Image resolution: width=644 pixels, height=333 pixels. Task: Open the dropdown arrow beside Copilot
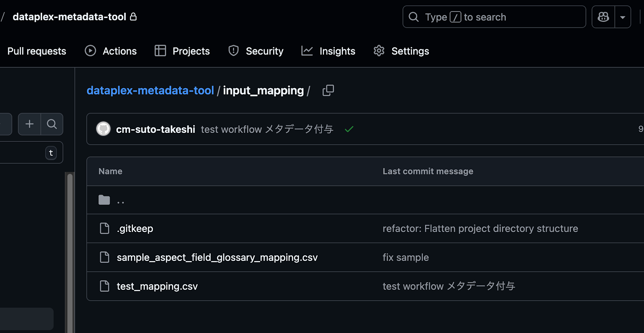coord(623,17)
